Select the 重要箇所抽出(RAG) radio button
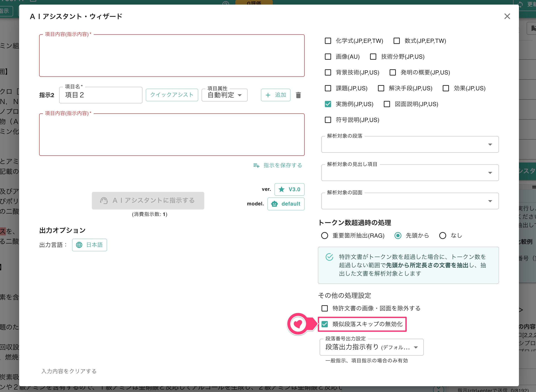Screen dimensions: 536x392 324,235
